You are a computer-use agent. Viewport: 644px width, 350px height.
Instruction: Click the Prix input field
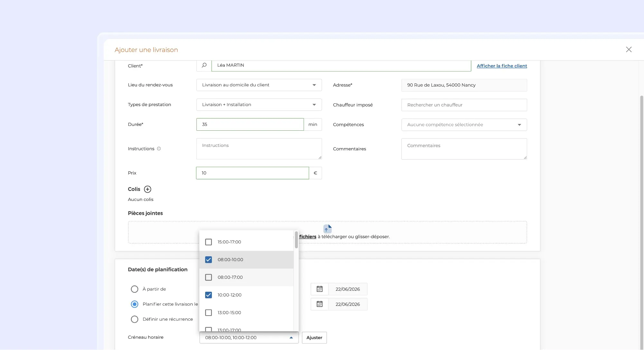(x=252, y=173)
